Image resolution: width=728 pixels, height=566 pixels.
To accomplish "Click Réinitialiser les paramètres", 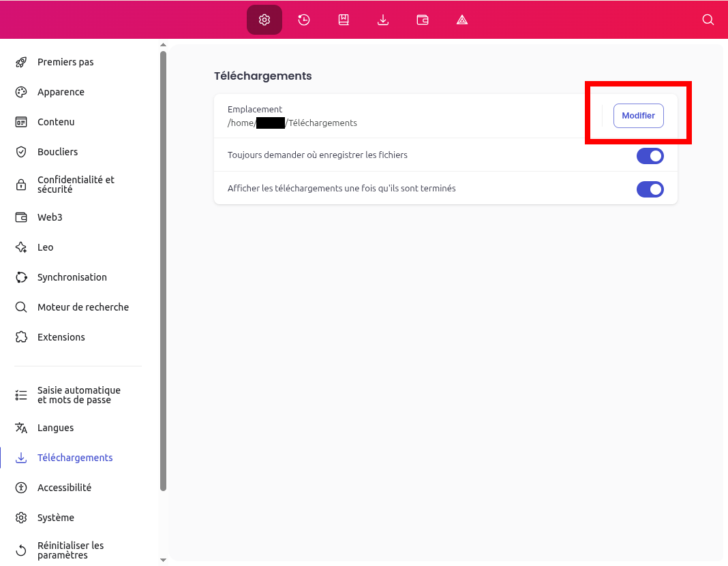I will tap(70, 550).
